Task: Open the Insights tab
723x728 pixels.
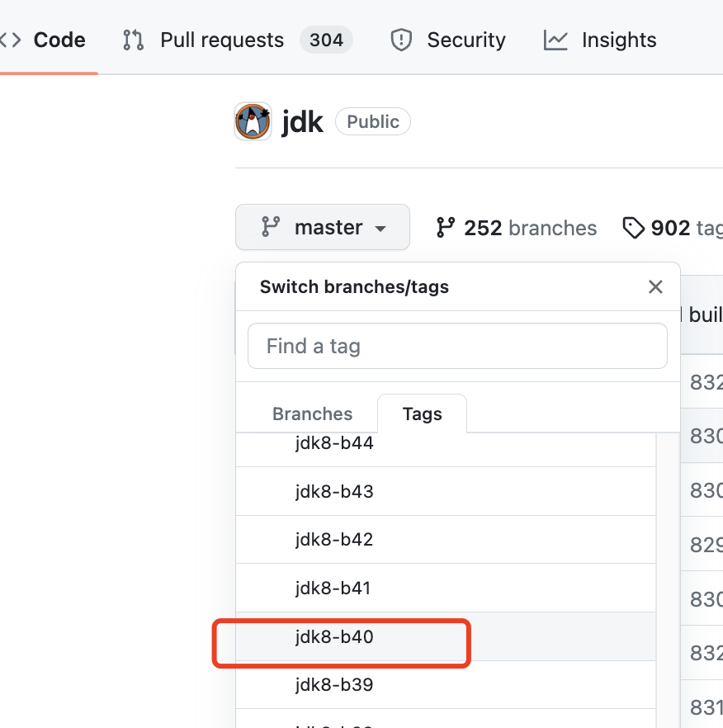Action: [x=618, y=40]
